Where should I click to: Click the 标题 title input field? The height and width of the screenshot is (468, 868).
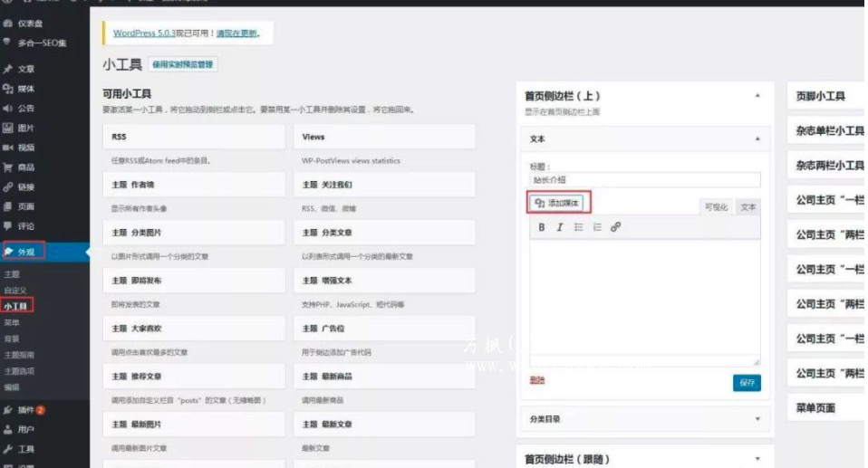643,179
